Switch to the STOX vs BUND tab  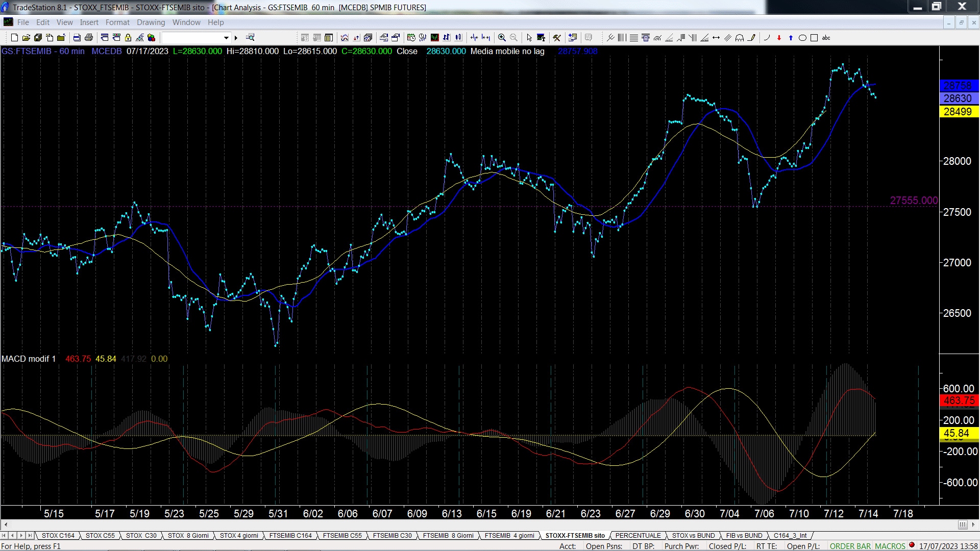tap(693, 535)
